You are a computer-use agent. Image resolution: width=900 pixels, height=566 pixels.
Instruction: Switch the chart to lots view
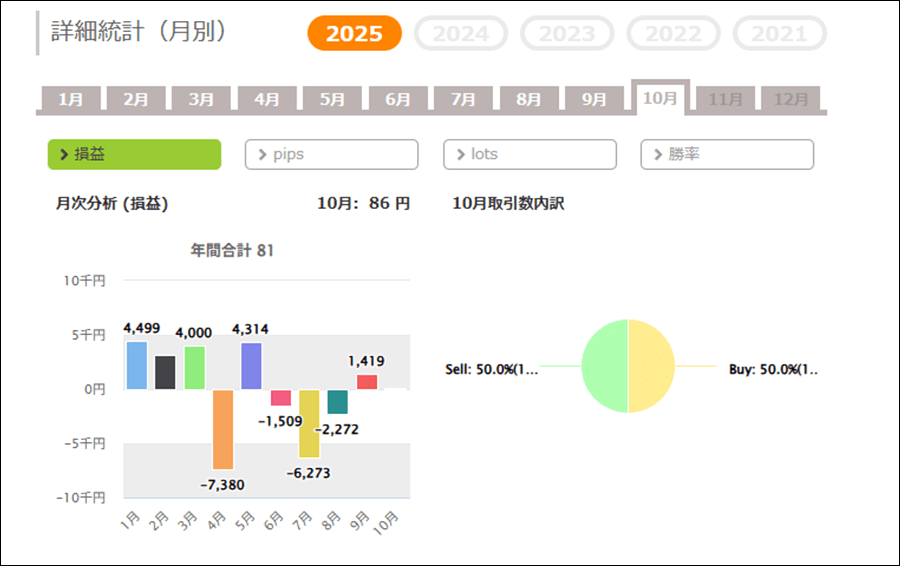click(530, 154)
